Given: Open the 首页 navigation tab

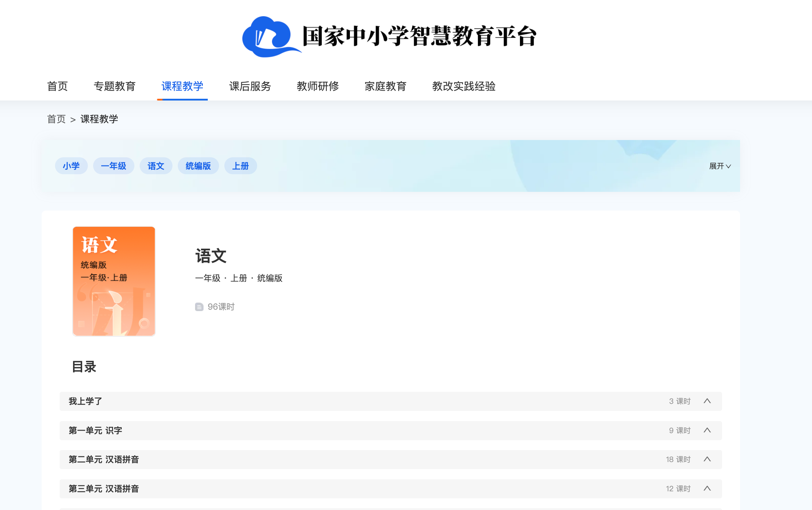Looking at the screenshot, I should point(57,86).
